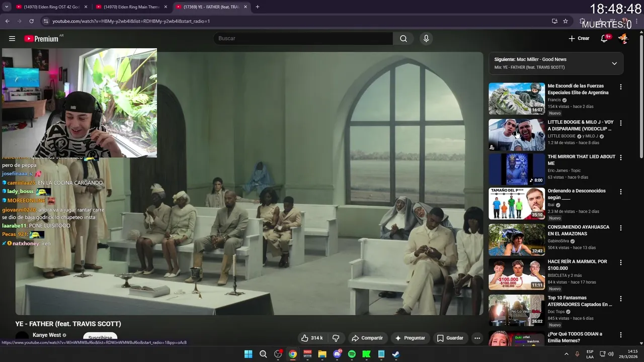Open the YouTube hamburger guide menu
The image size is (644, 362).
pyautogui.click(x=12, y=39)
